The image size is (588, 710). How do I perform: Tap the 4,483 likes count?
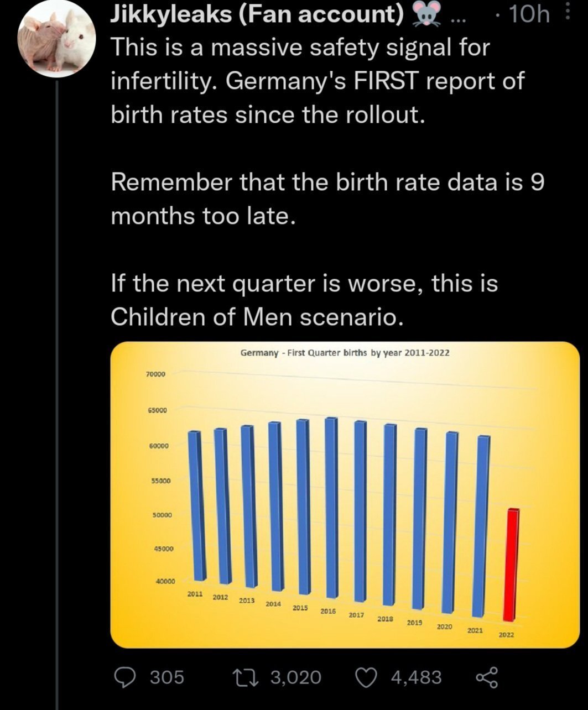[417, 677]
